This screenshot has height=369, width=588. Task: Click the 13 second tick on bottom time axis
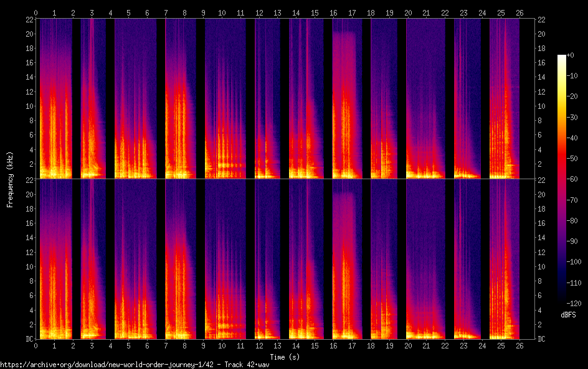278,344
